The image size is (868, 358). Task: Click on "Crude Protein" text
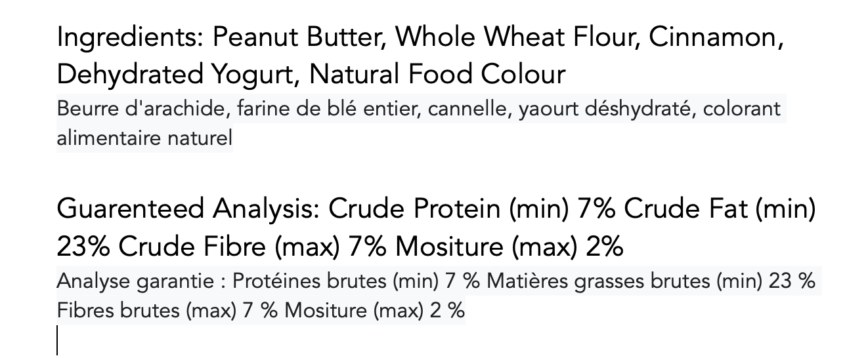[415, 210]
